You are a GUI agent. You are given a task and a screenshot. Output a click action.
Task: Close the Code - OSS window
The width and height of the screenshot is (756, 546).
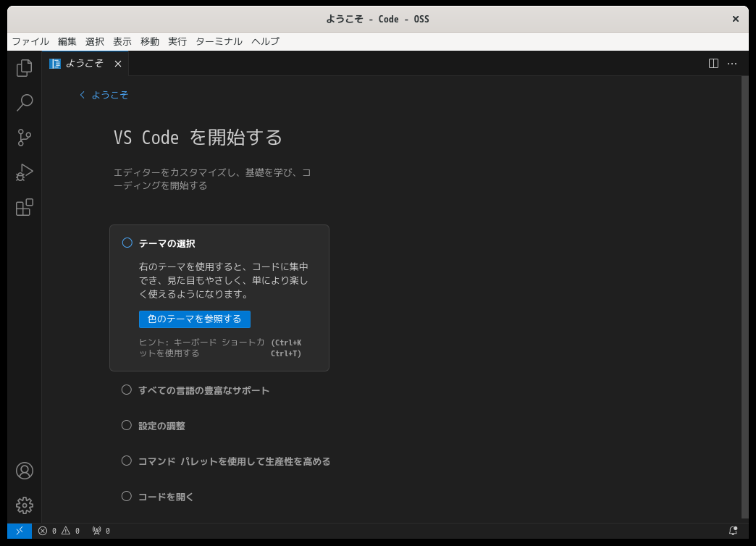(x=735, y=19)
